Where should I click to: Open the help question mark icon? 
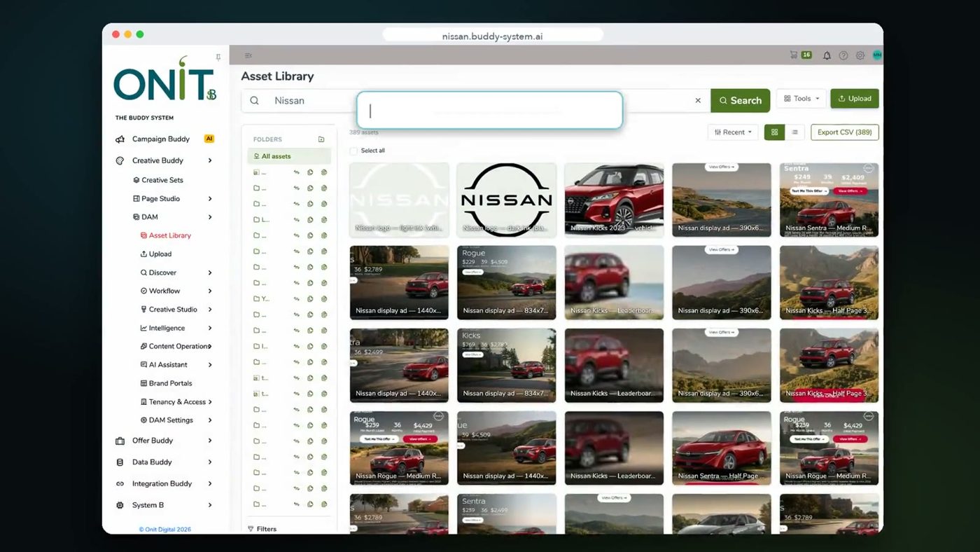coord(843,55)
